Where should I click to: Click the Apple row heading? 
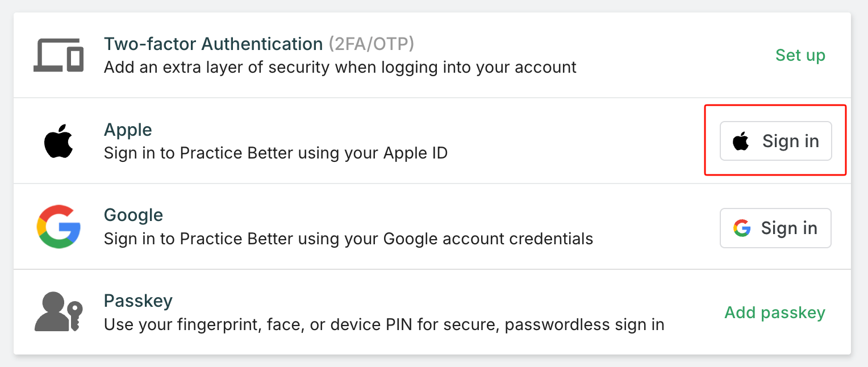(128, 130)
